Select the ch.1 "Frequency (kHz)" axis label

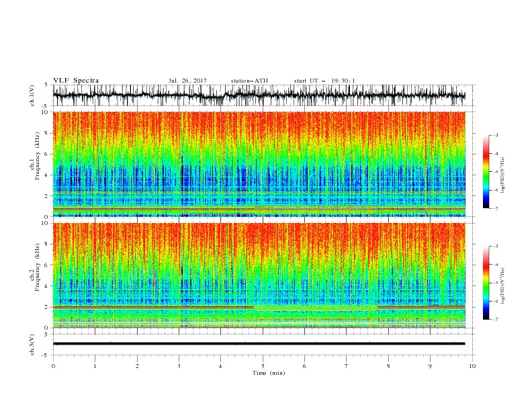pyautogui.click(x=38, y=156)
